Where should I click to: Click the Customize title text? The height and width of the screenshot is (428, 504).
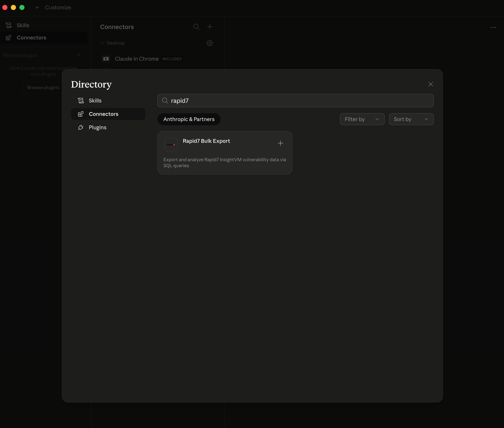pyautogui.click(x=58, y=7)
